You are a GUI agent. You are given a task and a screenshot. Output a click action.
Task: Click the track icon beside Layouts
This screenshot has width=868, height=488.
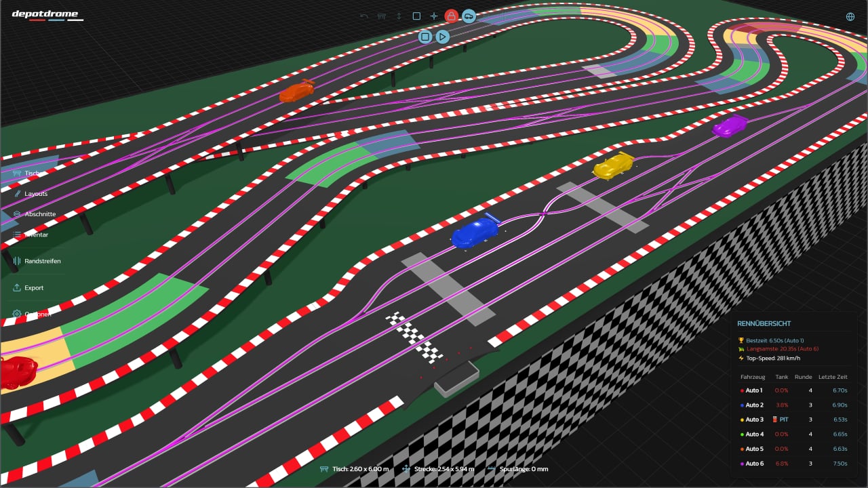(17, 194)
